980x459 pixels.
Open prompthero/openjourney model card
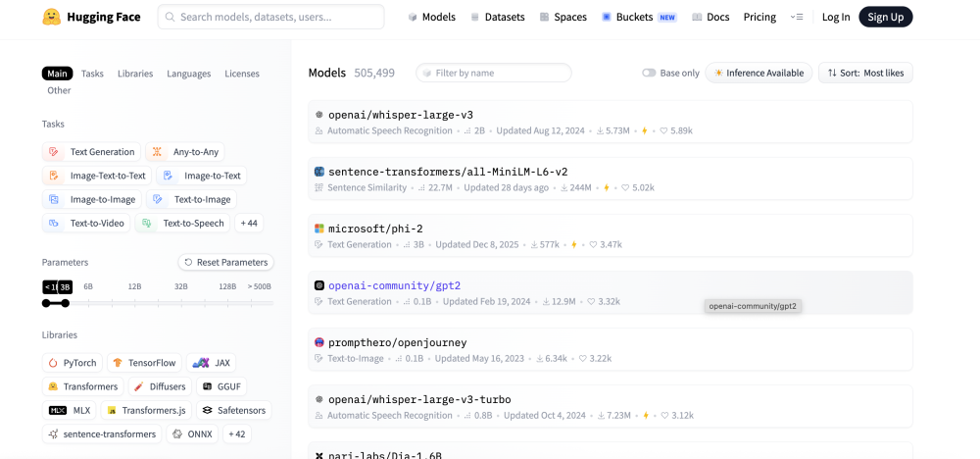(x=610, y=349)
